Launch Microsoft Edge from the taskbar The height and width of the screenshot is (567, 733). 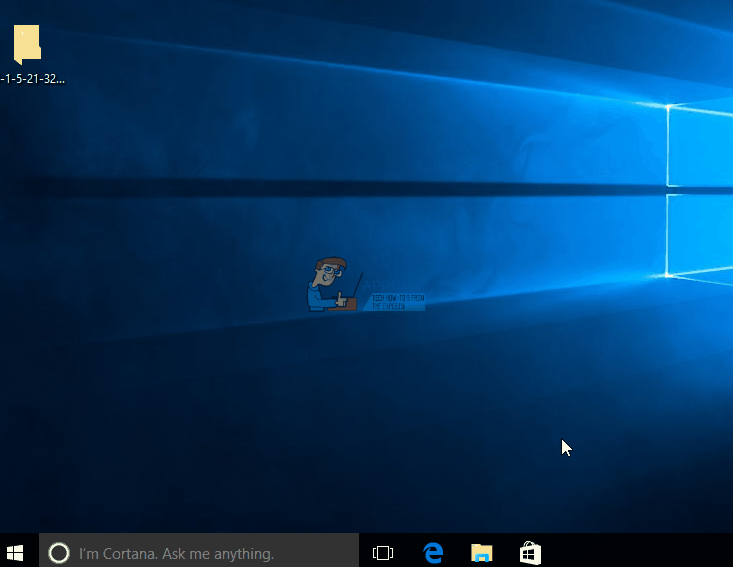433,553
